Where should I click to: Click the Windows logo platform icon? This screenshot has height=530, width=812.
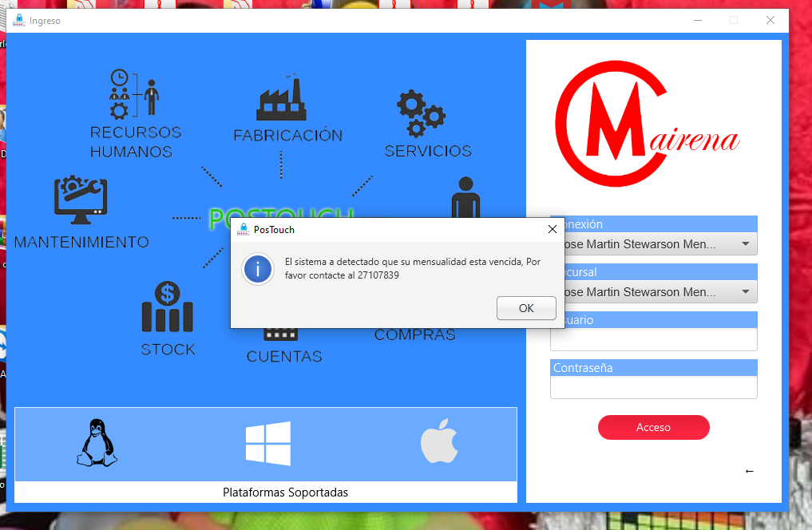pos(268,444)
